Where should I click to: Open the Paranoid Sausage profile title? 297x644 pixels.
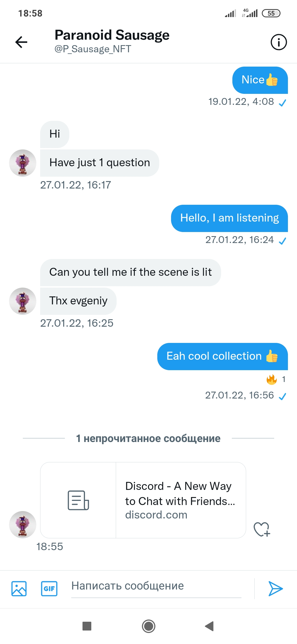coord(112,35)
